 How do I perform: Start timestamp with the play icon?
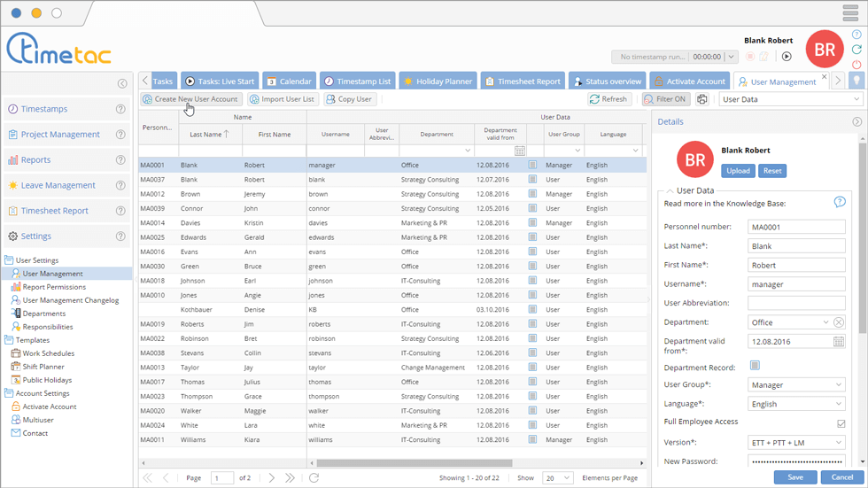coord(787,57)
